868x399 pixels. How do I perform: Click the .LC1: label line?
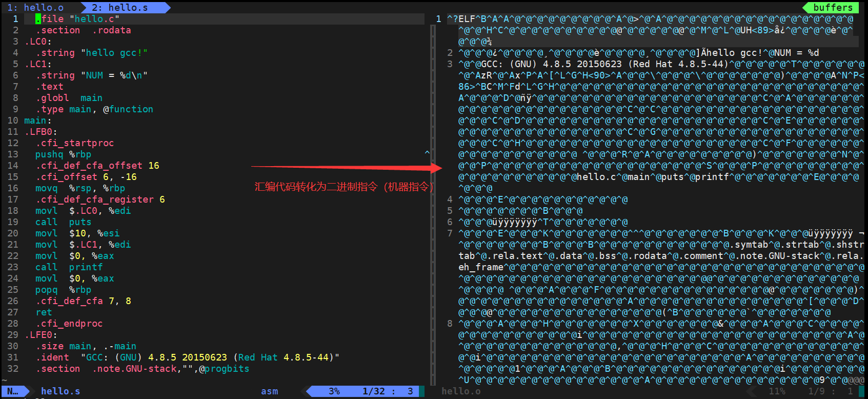click(x=38, y=64)
